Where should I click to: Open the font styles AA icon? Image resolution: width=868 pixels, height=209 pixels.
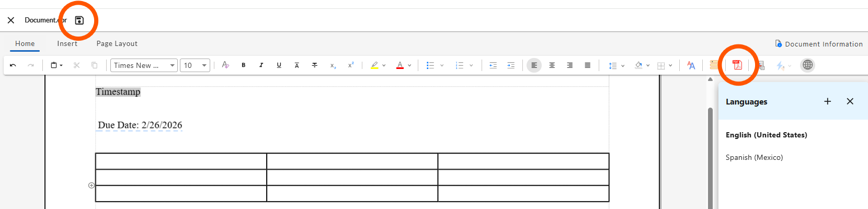pos(691,65)
